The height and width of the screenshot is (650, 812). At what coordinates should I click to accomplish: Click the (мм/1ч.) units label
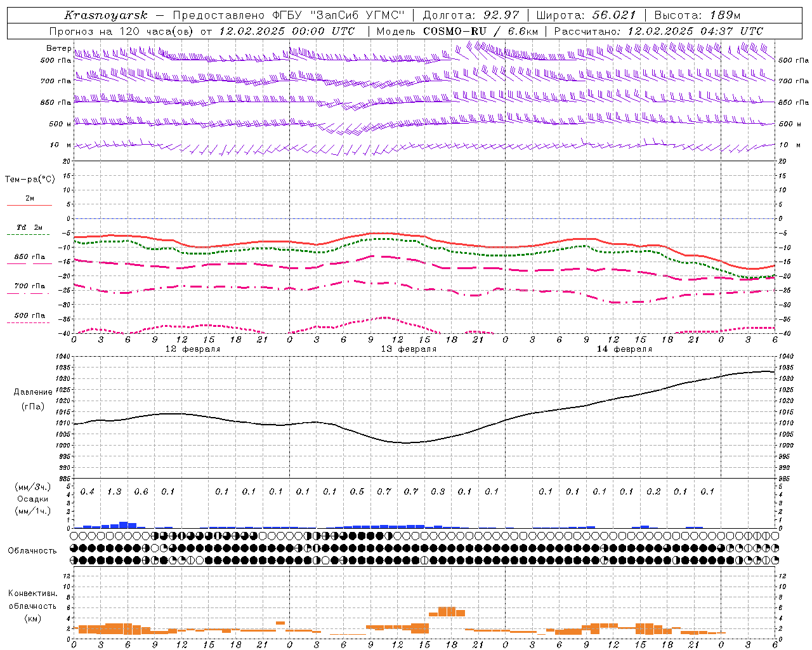tap(33, 511)
